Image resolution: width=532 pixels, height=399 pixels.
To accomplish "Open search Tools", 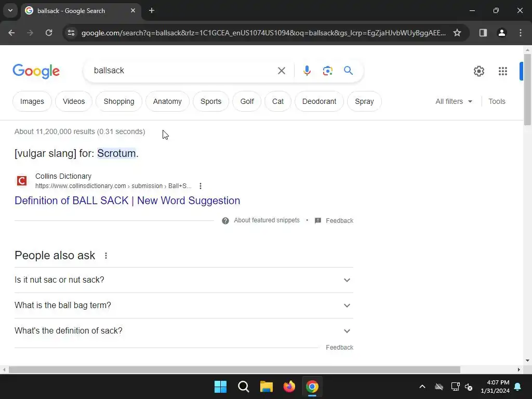I will pyautogui.click(x=497, y=101).
